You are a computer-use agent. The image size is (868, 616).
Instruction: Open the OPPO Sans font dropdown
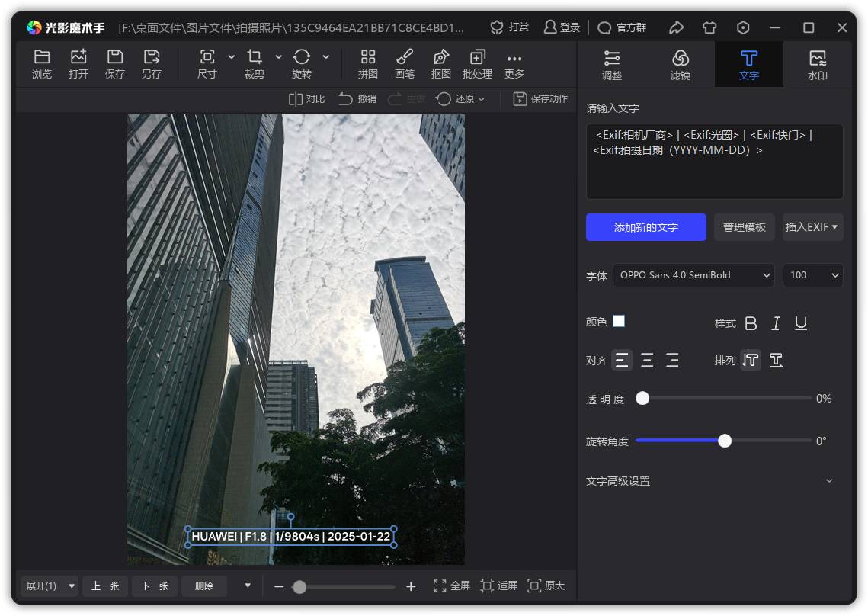click(693, 275)
